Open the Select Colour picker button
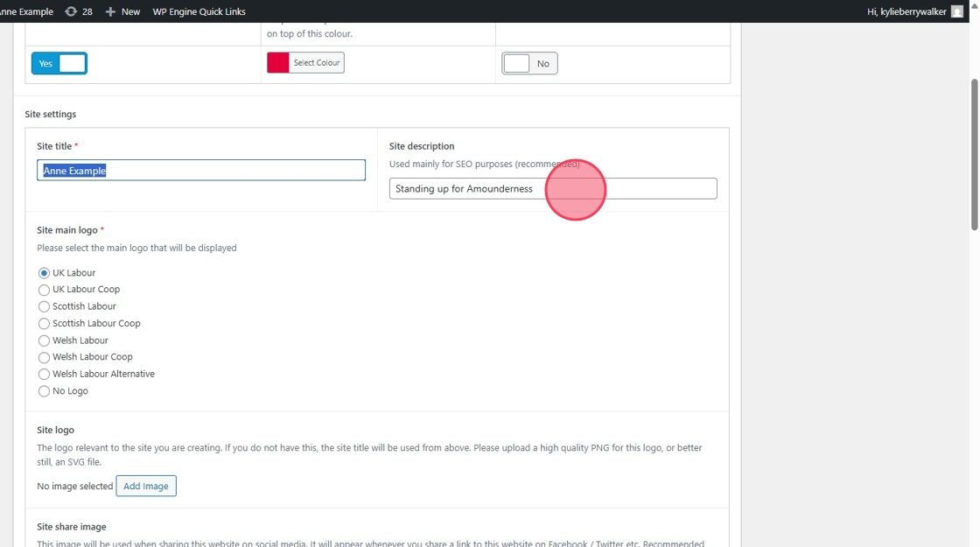Image resolution: width=980 pixels, height=547 pixels. (x=316, y=62)
